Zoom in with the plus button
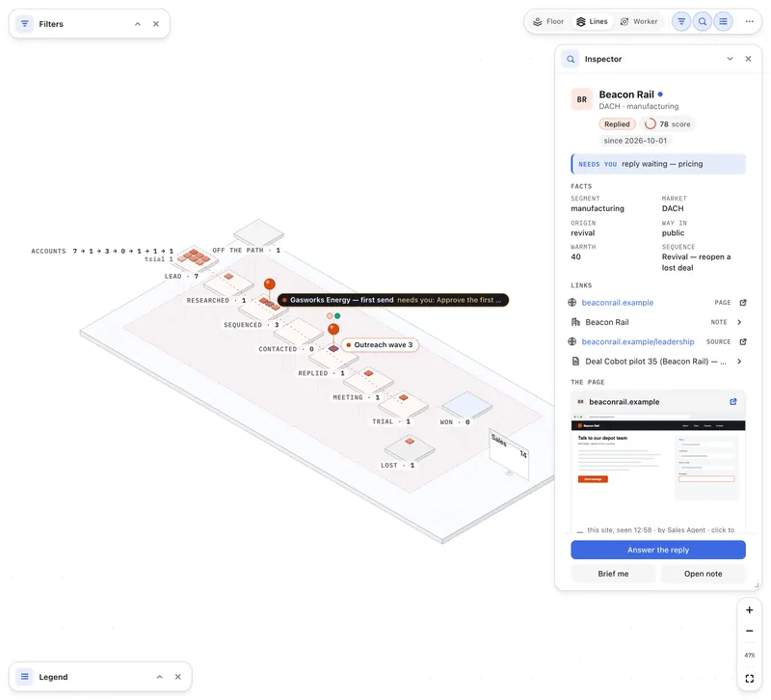Image resolution: width=771 pixels, height=700 pixels. (x=749, y=610)
